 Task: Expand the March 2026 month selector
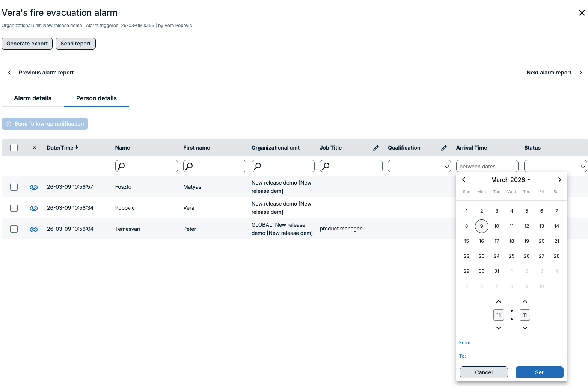pos(511,180)
